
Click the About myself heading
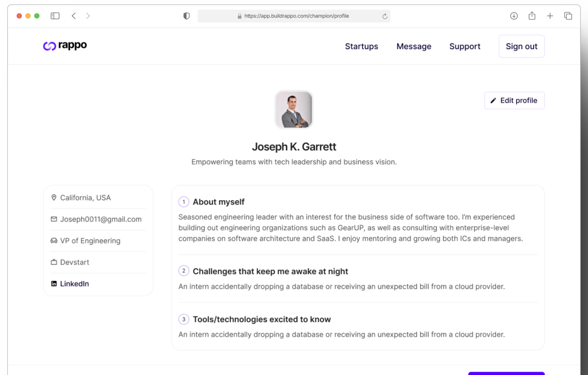point(218,202)
